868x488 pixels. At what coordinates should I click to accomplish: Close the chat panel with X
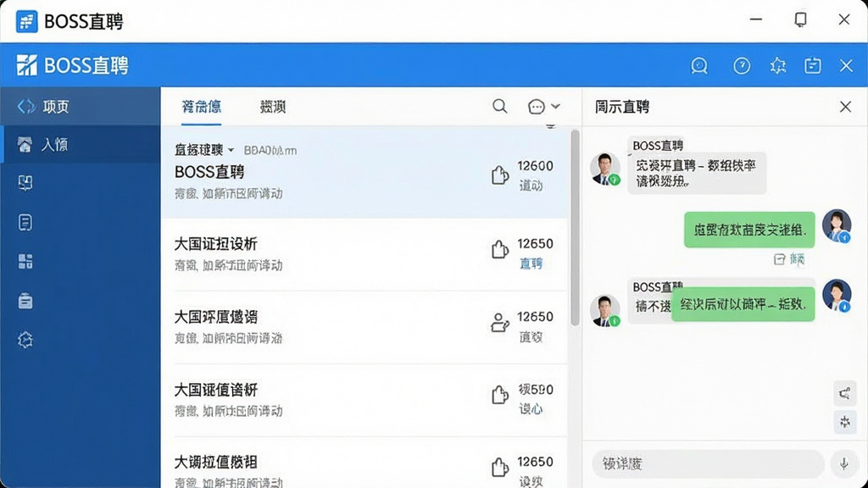(x=845, y=107)
